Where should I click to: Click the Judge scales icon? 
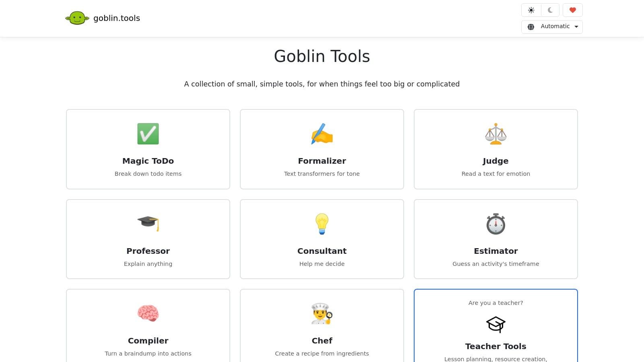[495, 134]
